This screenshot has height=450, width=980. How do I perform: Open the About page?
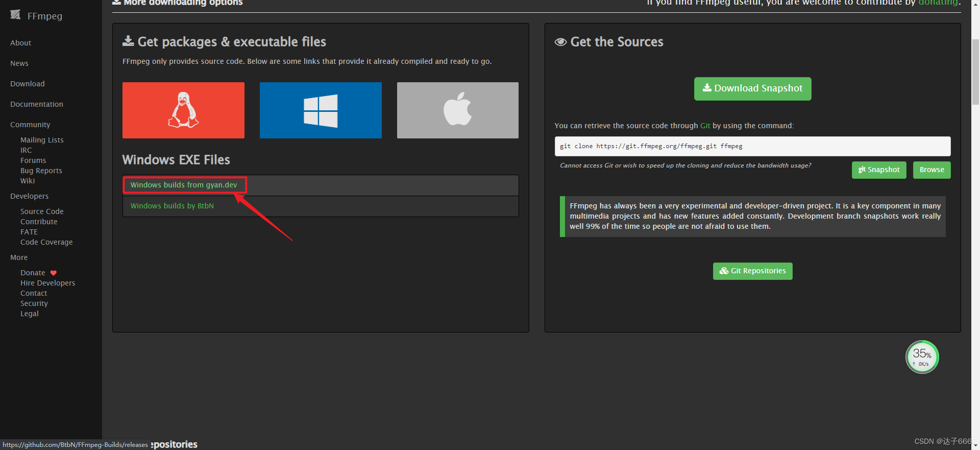pos(21,43)
